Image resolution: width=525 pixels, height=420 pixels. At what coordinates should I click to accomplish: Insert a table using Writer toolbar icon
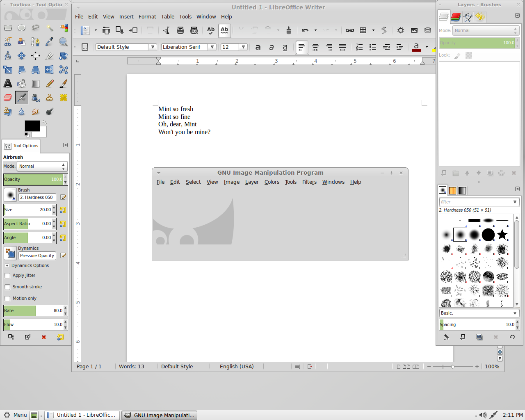click(x=363, y=30)
